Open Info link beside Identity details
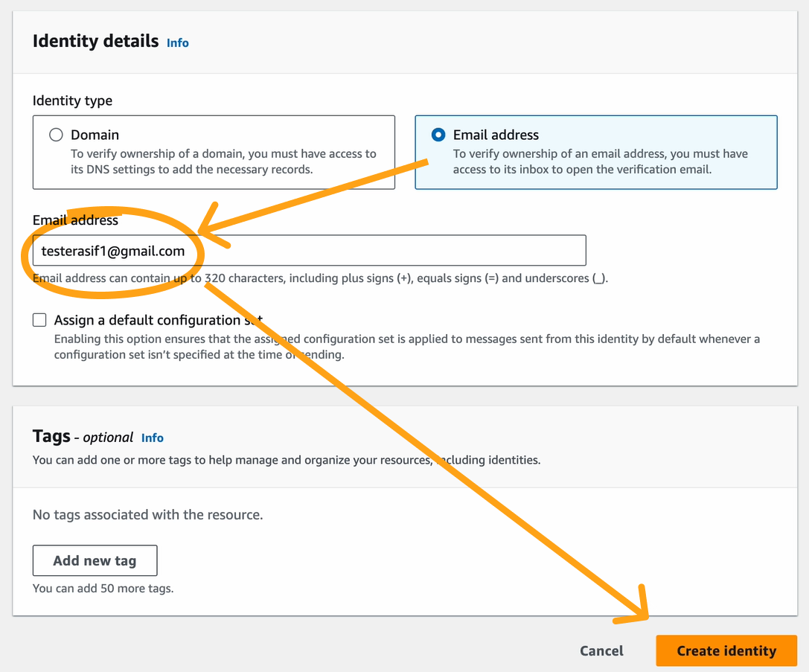This screenshot has width=809, height=672. pyautogui.click(x=177, y=43)
